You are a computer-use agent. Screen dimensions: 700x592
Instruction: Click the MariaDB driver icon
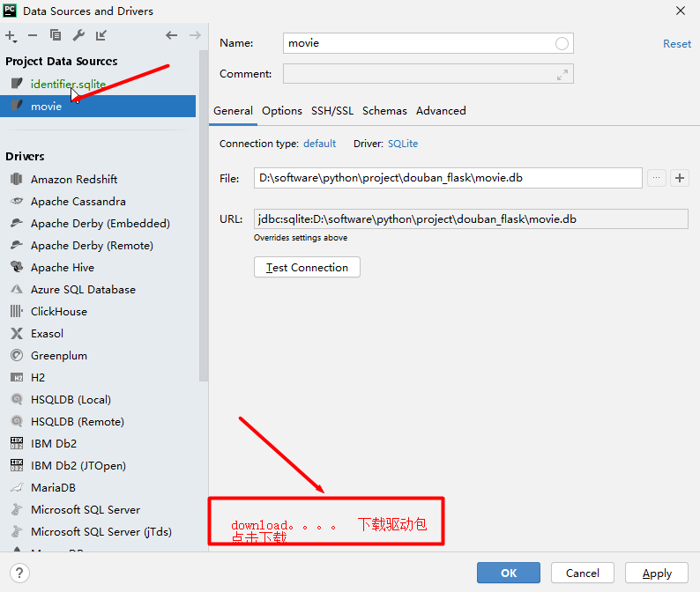coord(17,488)
